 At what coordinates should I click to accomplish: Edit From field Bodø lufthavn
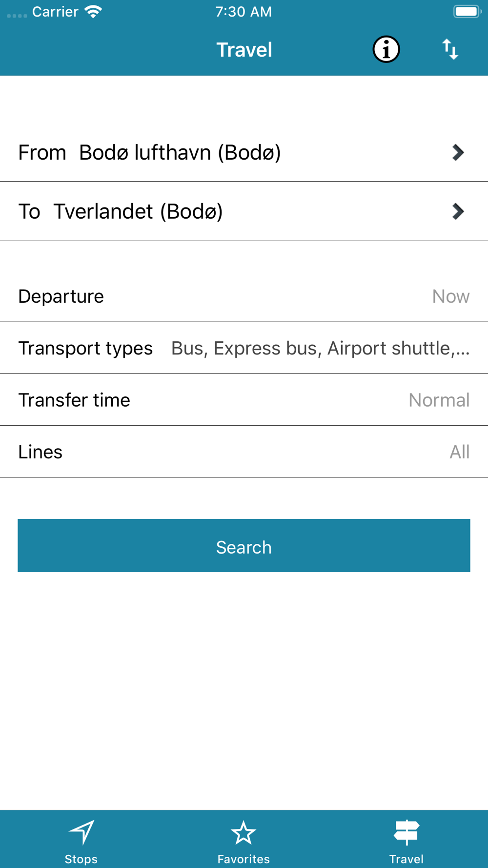click(180, 153)
